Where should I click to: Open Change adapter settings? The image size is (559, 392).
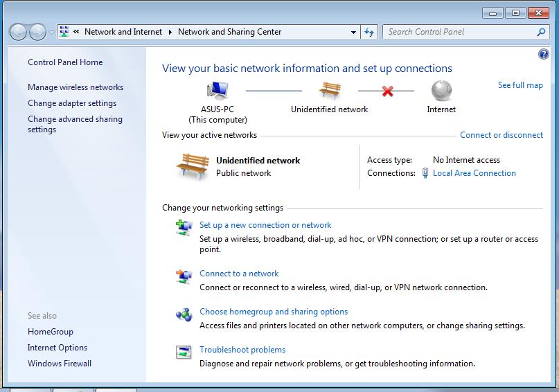point(72,103)
